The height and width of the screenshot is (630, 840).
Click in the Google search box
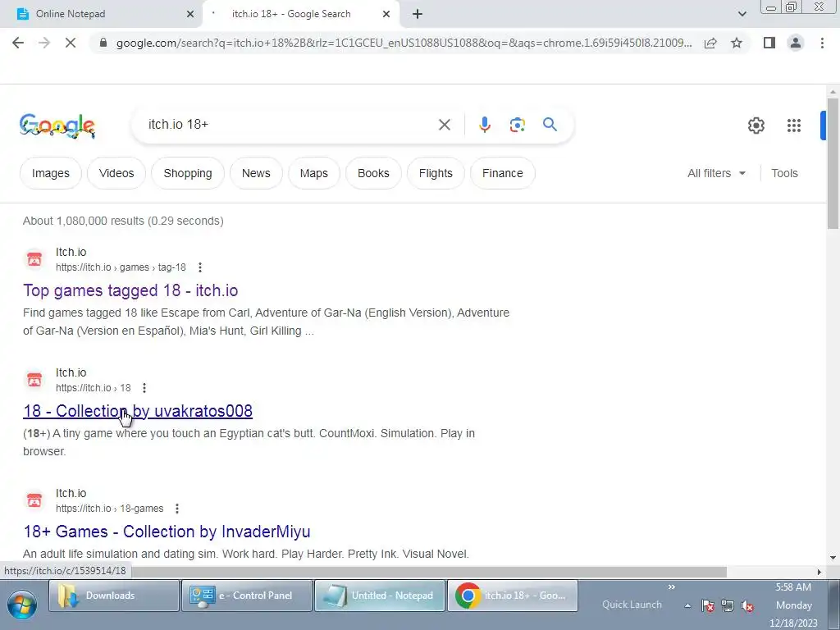[290, 125]
